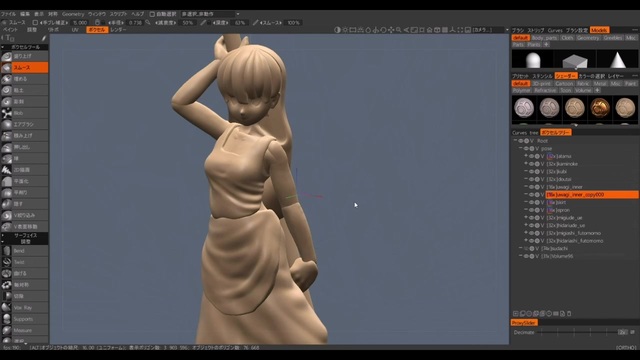Open the Geometry menu
The width and height of the screenshot is (640, 360).
(73, 14)
